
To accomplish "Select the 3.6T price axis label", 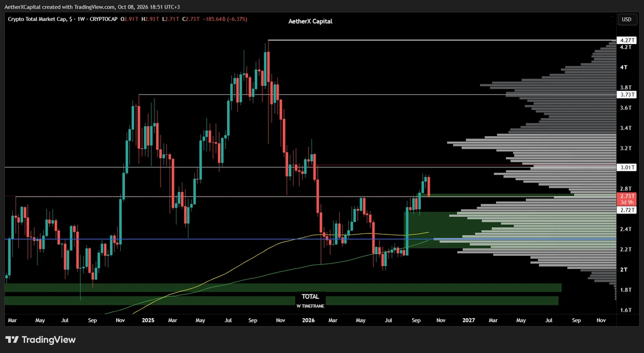I will tap(625, 108).
